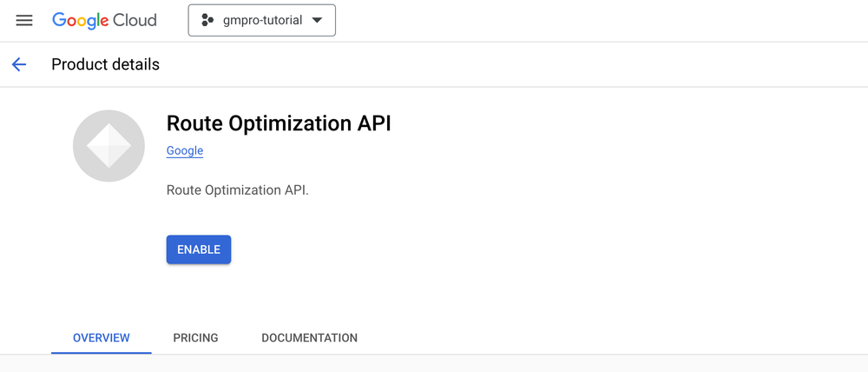Image resolution: width=868 pixels, height=372 pixels.
Task: Expand the project selector dropdown arrow
Action: pos(317,20)
